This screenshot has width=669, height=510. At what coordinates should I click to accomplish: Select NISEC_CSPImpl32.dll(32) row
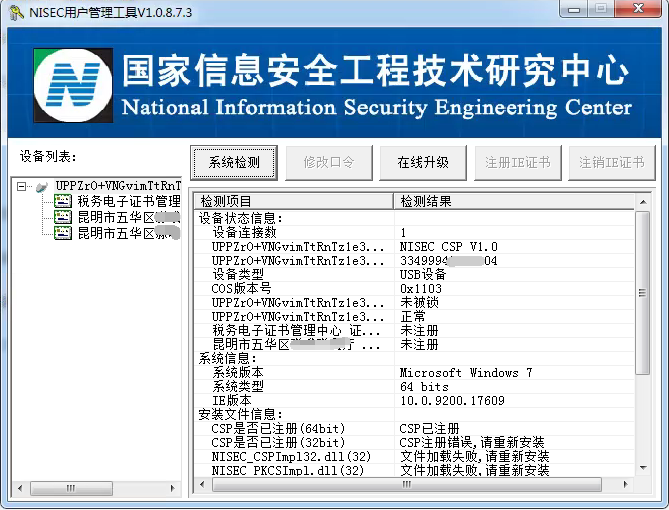pyautogui.click(x=414, y=457)
